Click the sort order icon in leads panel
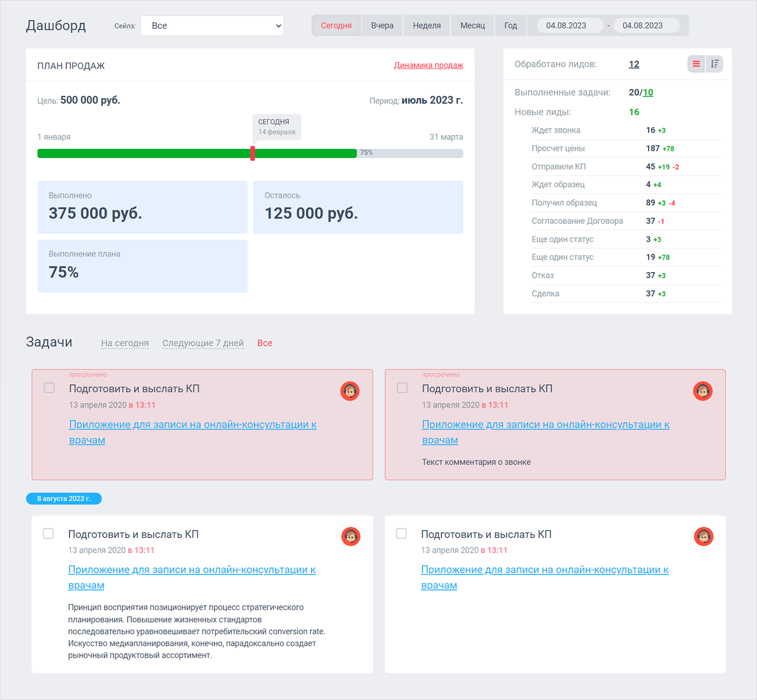This screenshot has width=757, height=700. pyautogui.click(x=715, y=64)
